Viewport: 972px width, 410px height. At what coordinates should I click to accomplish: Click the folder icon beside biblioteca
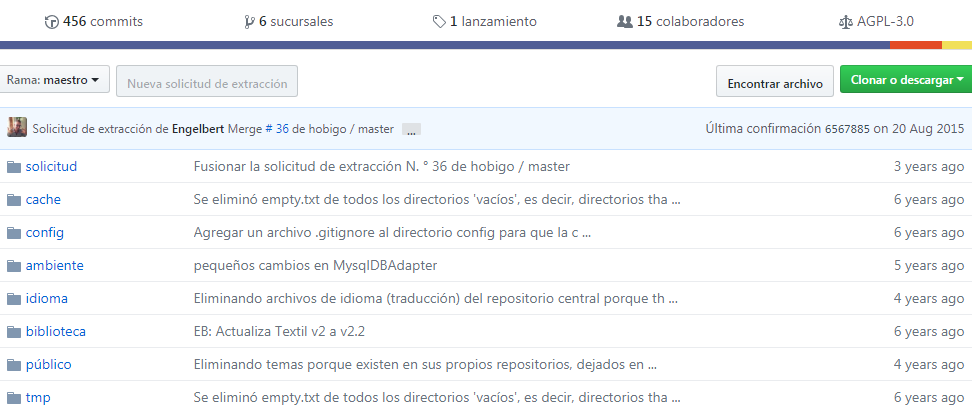click(x=14, y=332)
